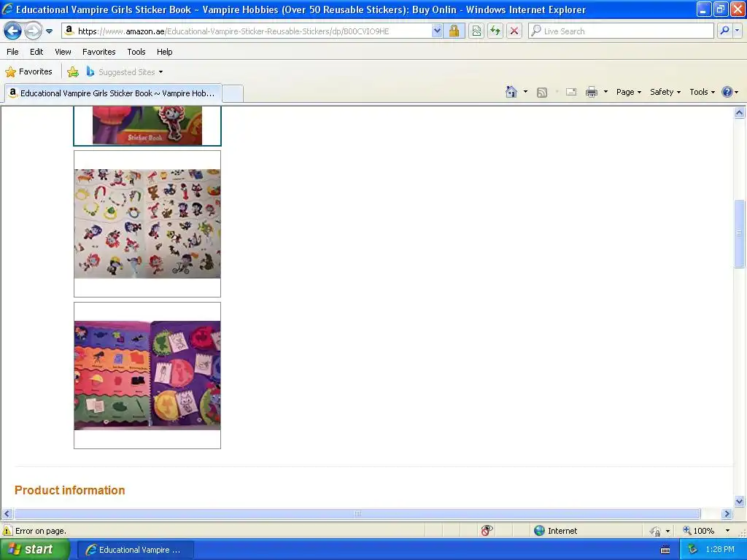Select the Educational Vampire Girls tab
Screen dimensions: 747x560
tap(113, 93)
